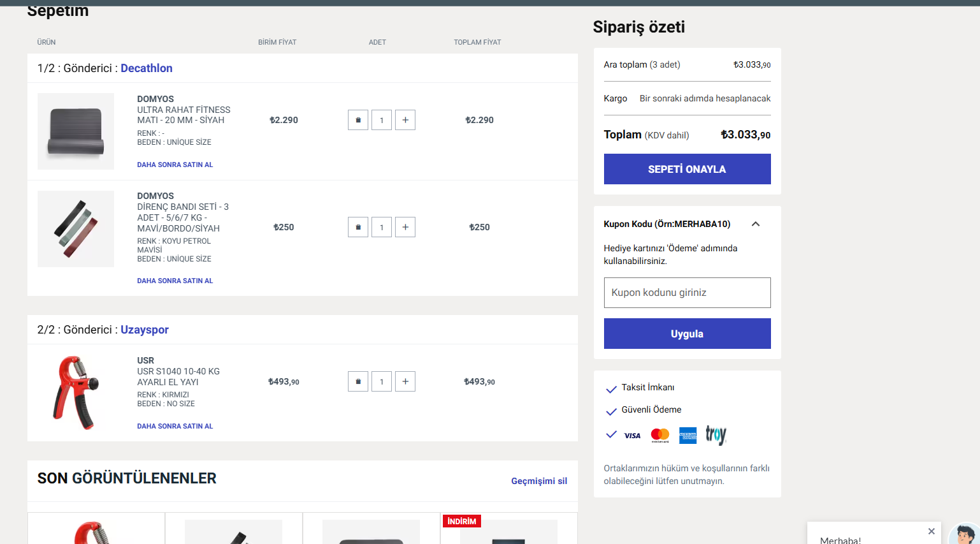The image size is (980, 544).
Task: Click the SON GÖRÜNTÜLENENLER heading
Action: point(127,478)
